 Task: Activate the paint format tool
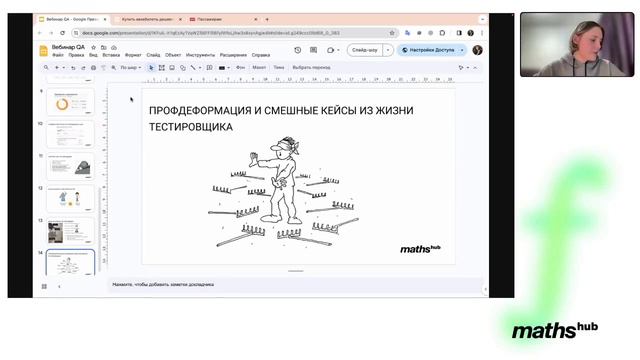click(x=103, y=68)
